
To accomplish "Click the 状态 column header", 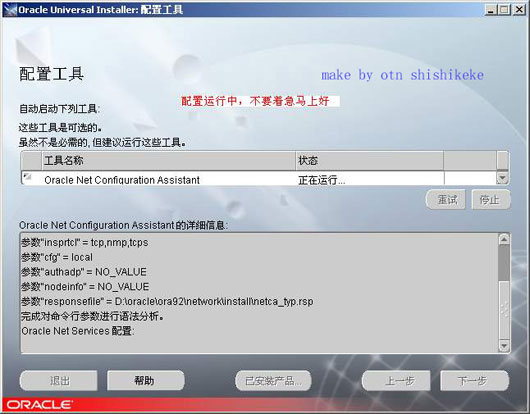I will coord(369,161).
